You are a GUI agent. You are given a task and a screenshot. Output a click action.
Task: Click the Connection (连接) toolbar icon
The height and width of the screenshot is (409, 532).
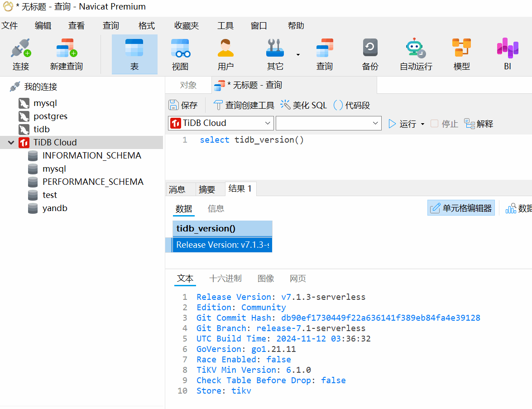[x=21, y=54]
